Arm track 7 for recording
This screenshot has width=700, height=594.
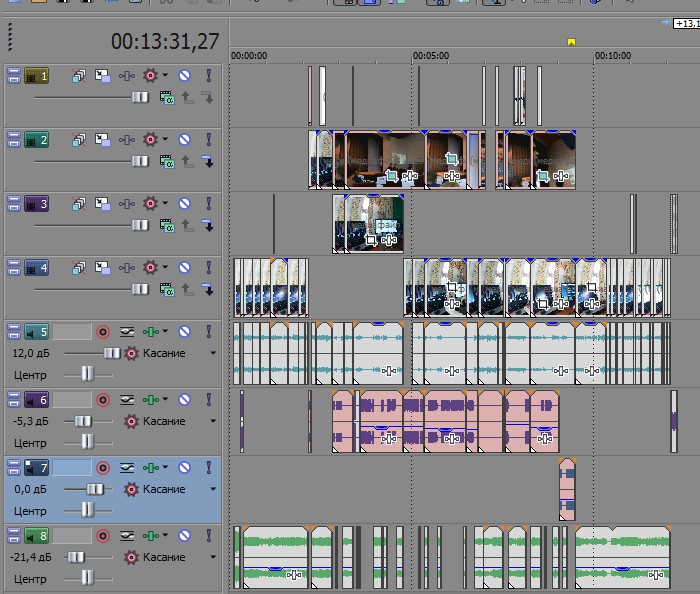(x=103, y=468)
